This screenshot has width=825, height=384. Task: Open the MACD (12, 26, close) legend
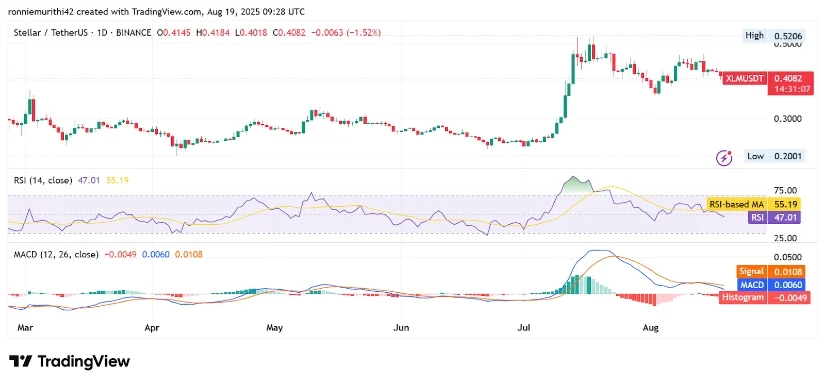[56, 255]
